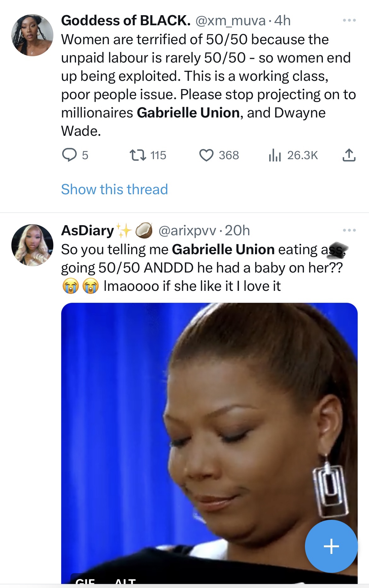The width and height of the screenshot is (369, 588).
Task: Share Goddess of BLACK's tweet
Action: [348, 155]
